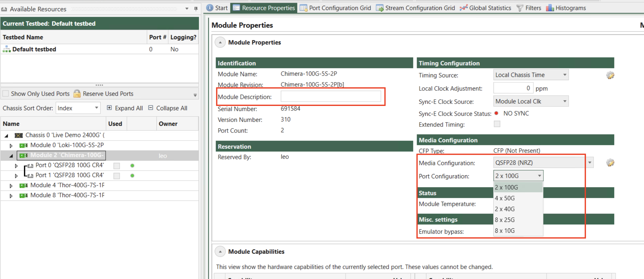Image resolution: width=644 pixels, height=279 pixels.
Task: Click the Collapse All button
Action: 168,108
